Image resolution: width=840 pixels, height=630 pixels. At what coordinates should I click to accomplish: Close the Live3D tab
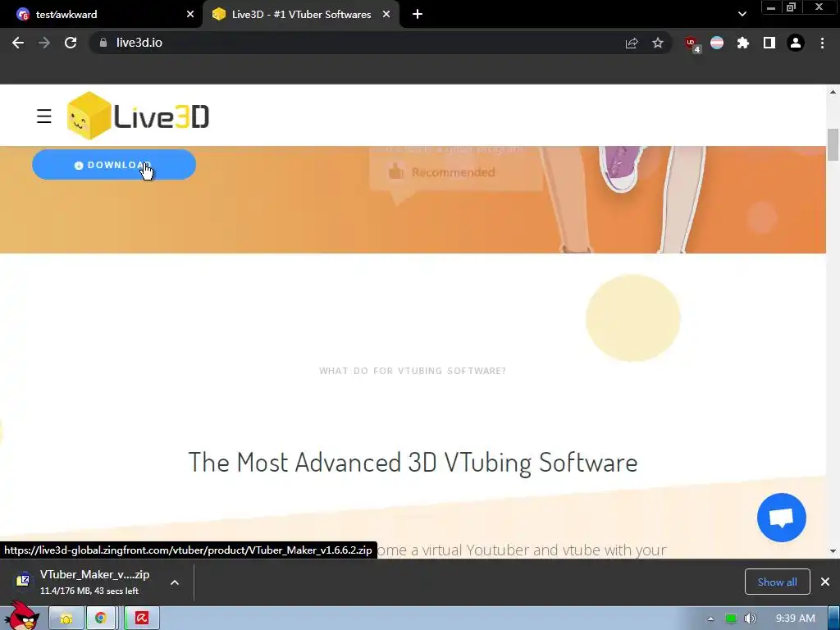pyautogui.click(x=386, y=15)
